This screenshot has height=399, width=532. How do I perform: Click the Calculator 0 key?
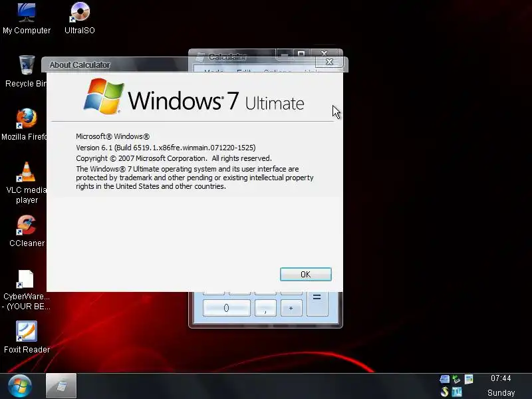226,308
